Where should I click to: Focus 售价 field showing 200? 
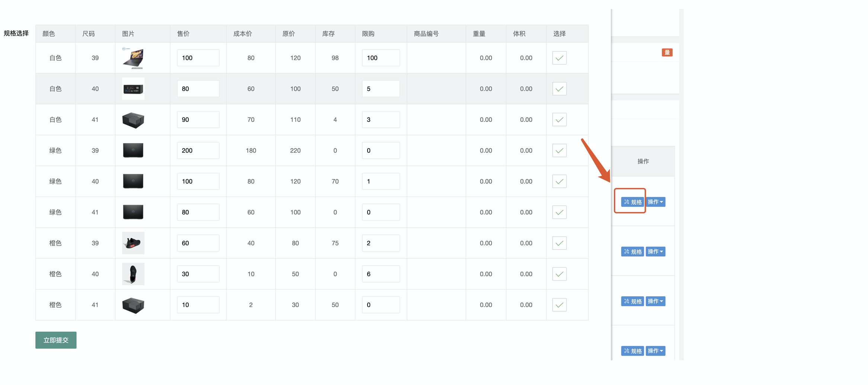pyautogui.click(x=198, y=151)
